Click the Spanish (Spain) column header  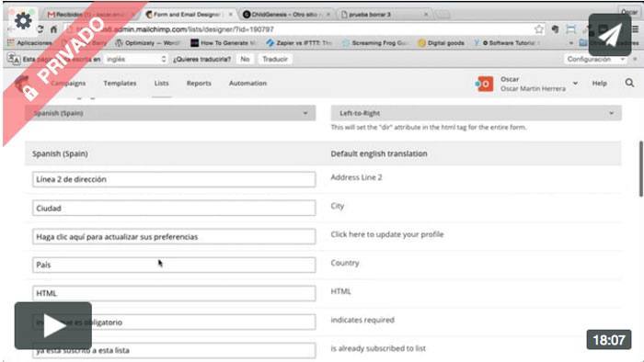click(60, 153)
